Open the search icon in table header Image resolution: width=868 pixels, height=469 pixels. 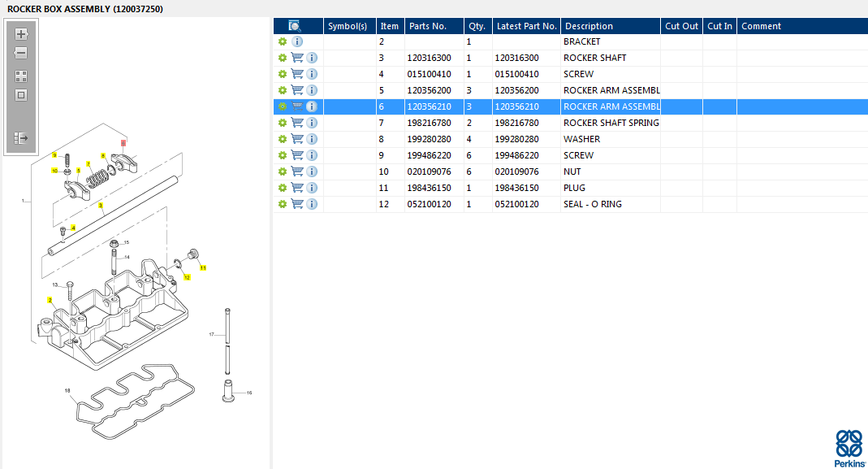pyautogui.click(x=296, y=26)
